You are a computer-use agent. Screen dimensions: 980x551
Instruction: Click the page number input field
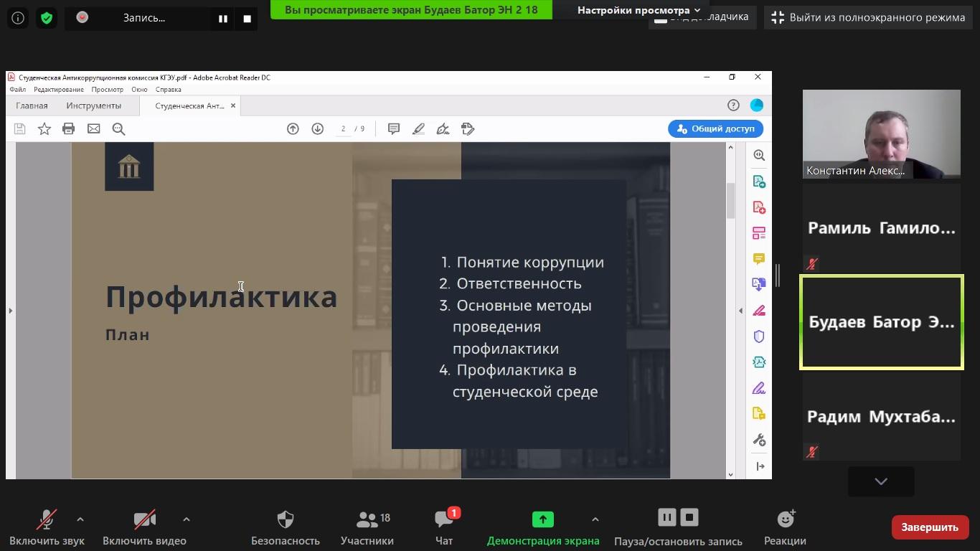[x=344, y=129]
